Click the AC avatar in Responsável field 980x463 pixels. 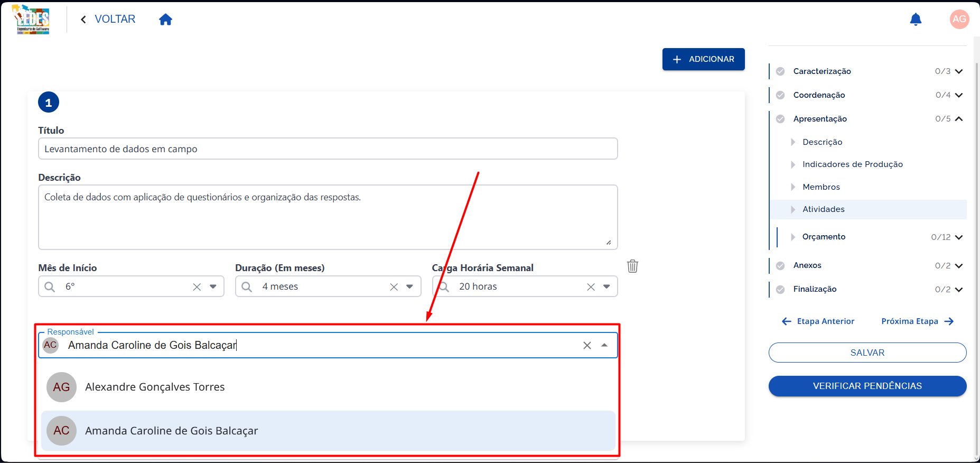click(50, 345)
